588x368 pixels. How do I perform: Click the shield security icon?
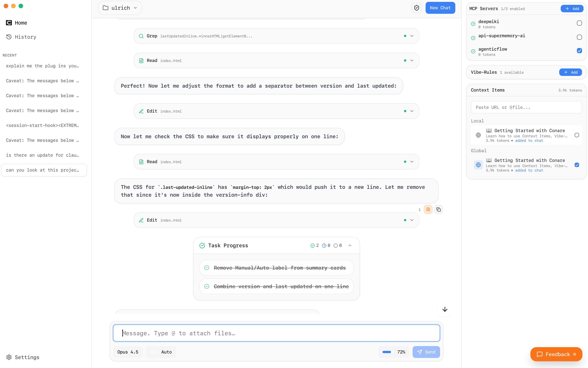(x=416, y=8)
